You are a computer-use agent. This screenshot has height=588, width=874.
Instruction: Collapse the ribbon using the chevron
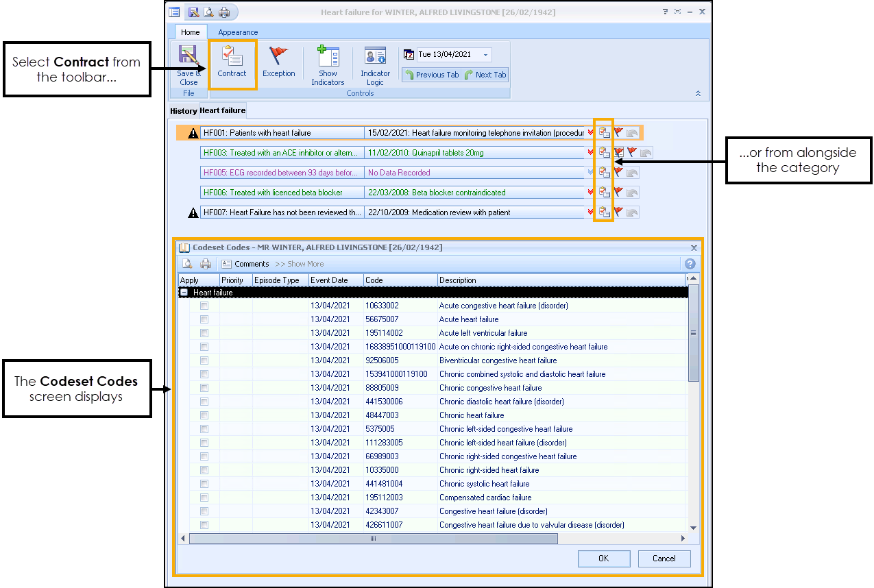click(x=698, y=93)
